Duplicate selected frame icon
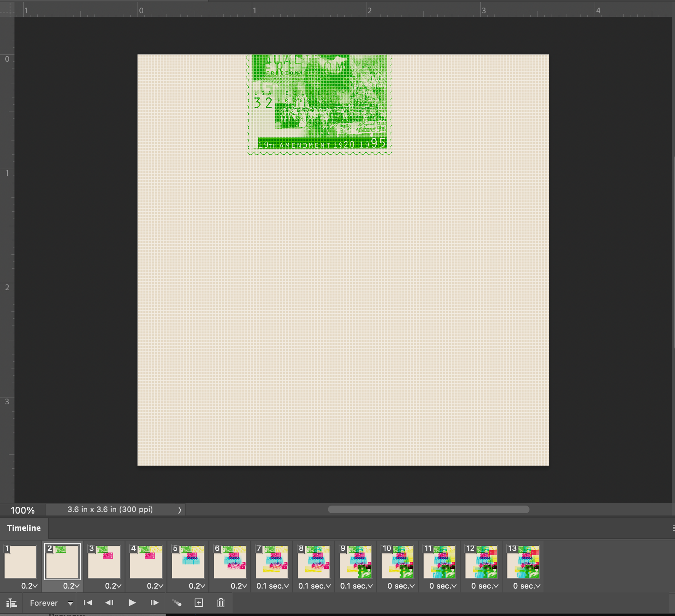This screenshot has width=675, height=616. [199, 603]
